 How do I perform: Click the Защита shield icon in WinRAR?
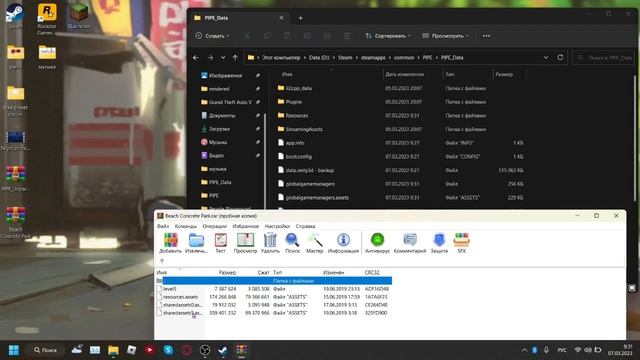coord(439,243)
